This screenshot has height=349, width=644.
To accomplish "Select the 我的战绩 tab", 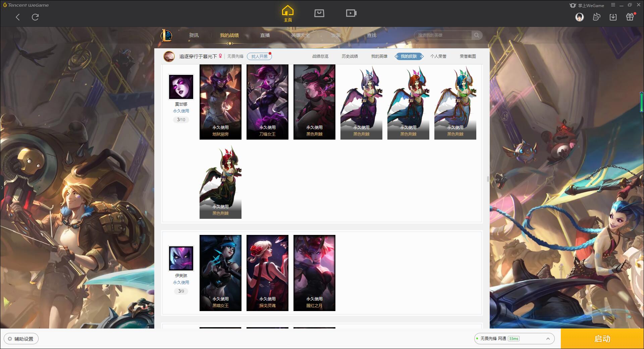I will pyautogui.click(x=229, y=35).
